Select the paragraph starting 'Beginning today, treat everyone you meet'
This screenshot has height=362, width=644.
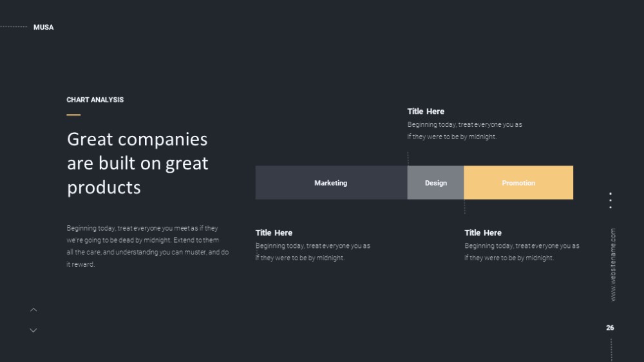click(147, 246)
